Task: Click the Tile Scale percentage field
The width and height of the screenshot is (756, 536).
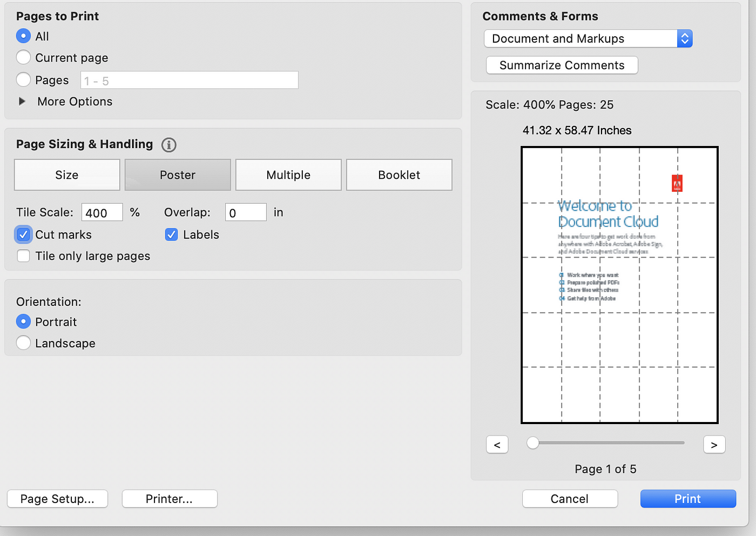Action: click(102, 212)
